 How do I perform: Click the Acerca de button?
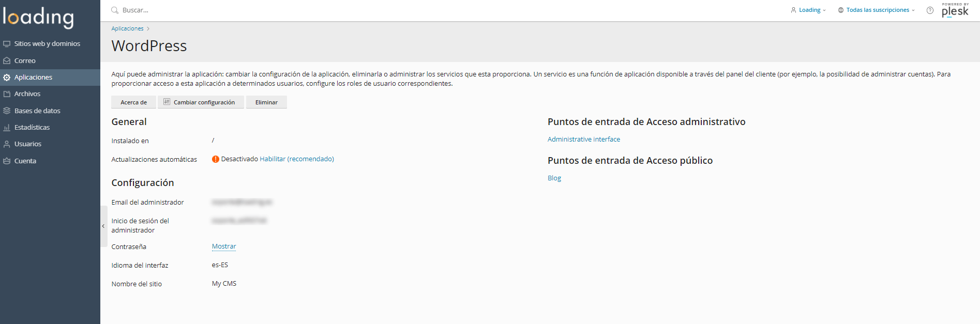[x=133, y=102]
